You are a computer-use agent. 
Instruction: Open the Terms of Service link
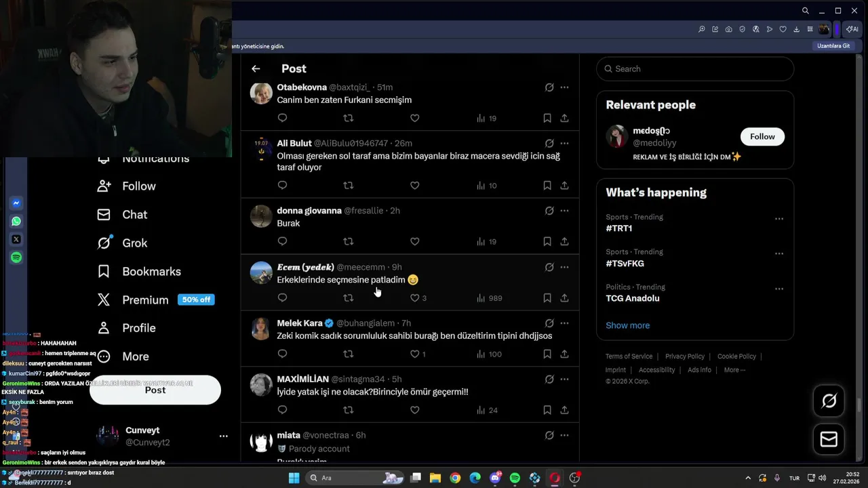pyautogui.click(x=629, y=357)
